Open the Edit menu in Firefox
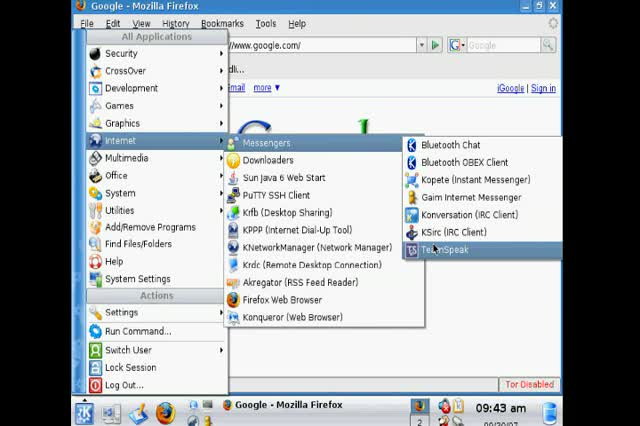Image resolution: width=640 pixels, height=426 pixels. pyautogui.click(x=113, y=24)
